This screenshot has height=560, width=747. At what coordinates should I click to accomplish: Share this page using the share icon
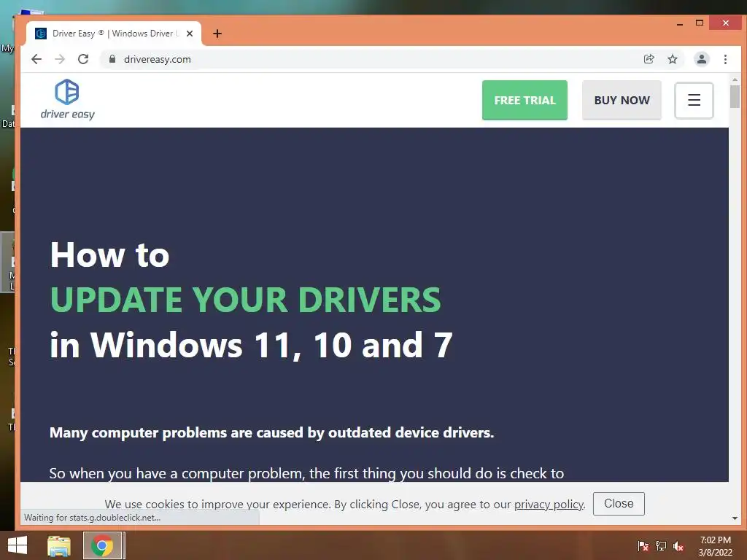point(649,59)
